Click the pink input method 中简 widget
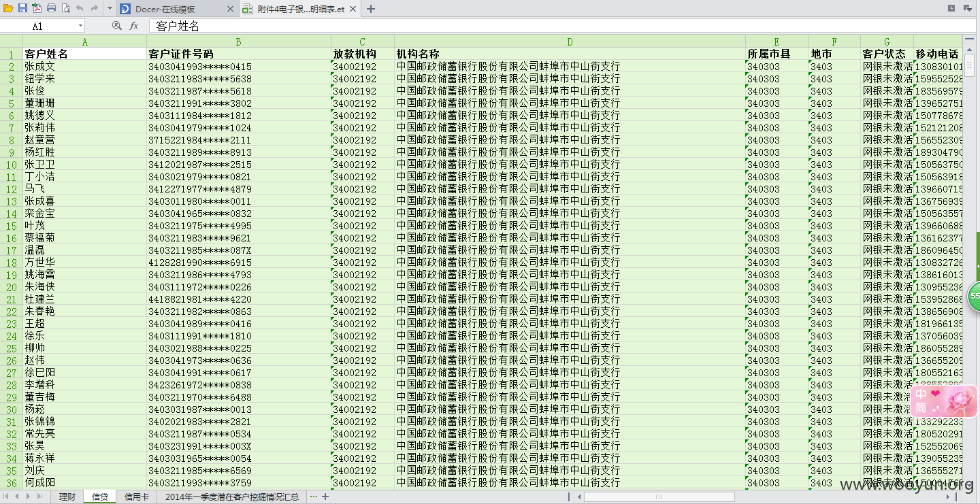The height and width of the screenshot is (504, 980). click(945, 401)
